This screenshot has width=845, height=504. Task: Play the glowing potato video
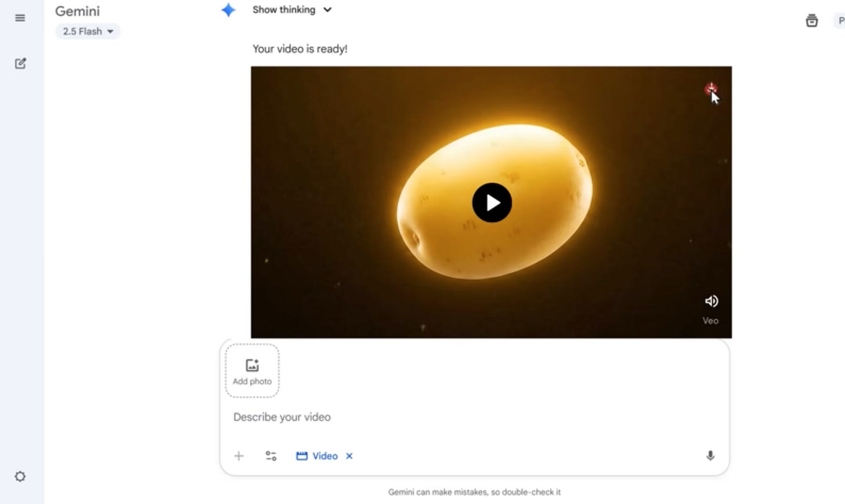point(492,202)
